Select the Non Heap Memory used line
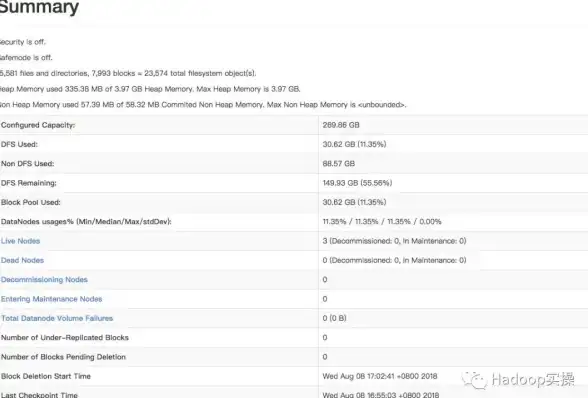This screenshot has width=588, height=398. (x=203, y=105)
